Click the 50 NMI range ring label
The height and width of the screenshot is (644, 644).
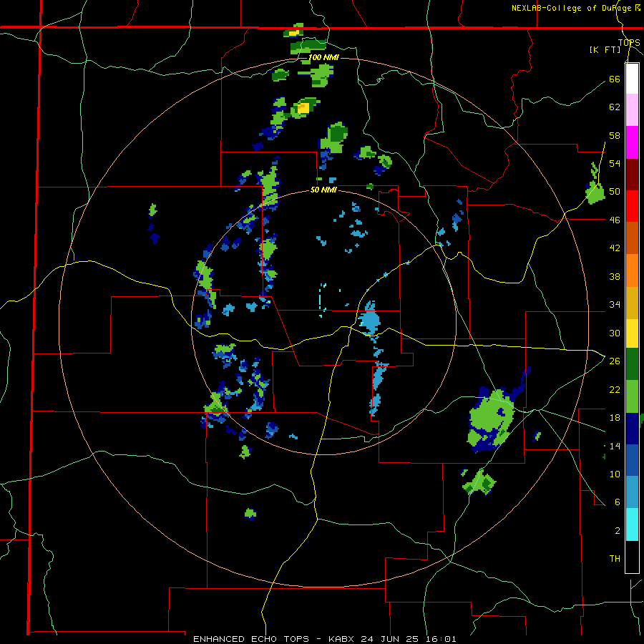coord(323,190)
